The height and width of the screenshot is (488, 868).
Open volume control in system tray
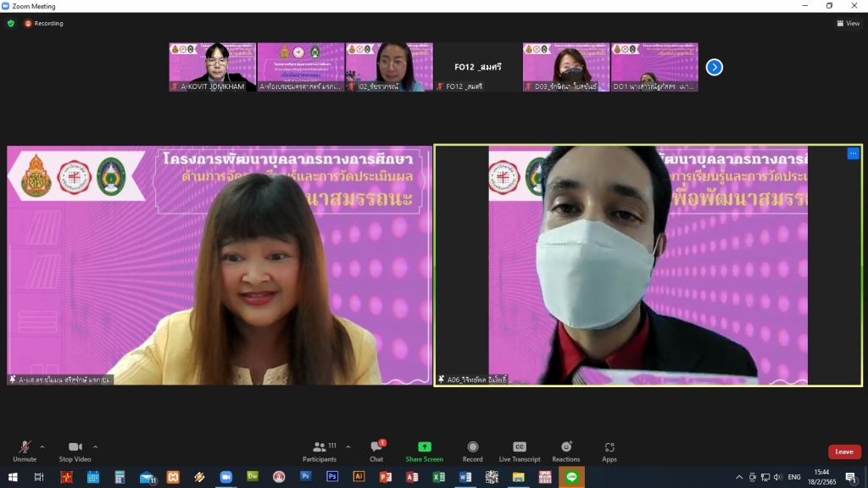pyautogui.click(x=778, y=477)
